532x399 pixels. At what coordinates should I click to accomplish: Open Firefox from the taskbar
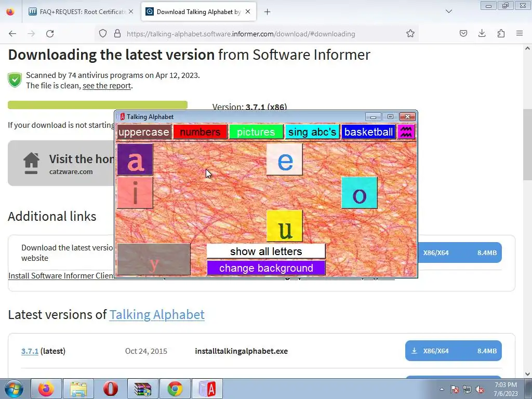pyautogui.click(x=46, y=389)
